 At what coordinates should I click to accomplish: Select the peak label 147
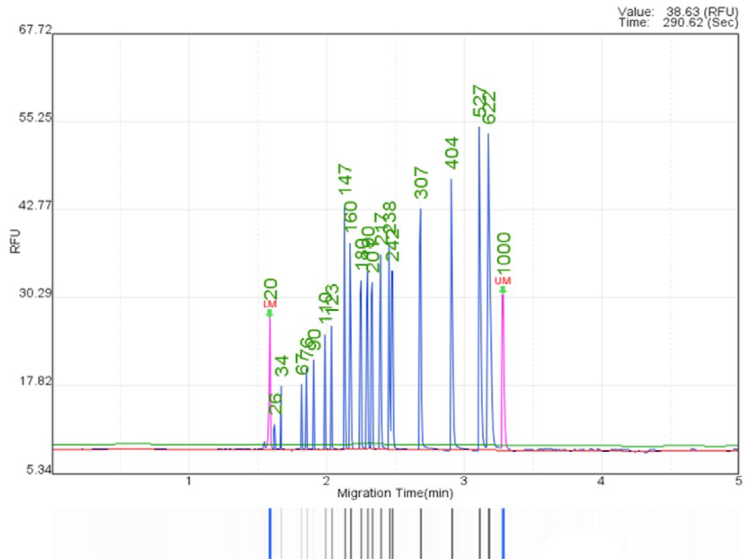pos(345,180)
